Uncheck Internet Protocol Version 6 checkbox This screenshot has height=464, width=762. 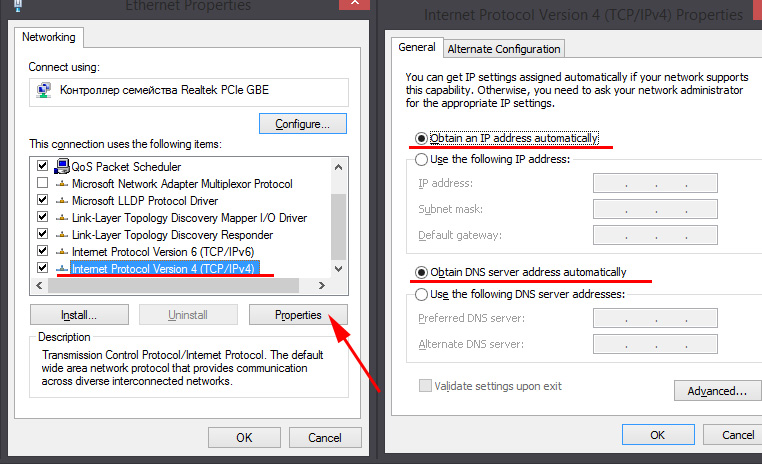pyautogui.click(x=43, y=251)
